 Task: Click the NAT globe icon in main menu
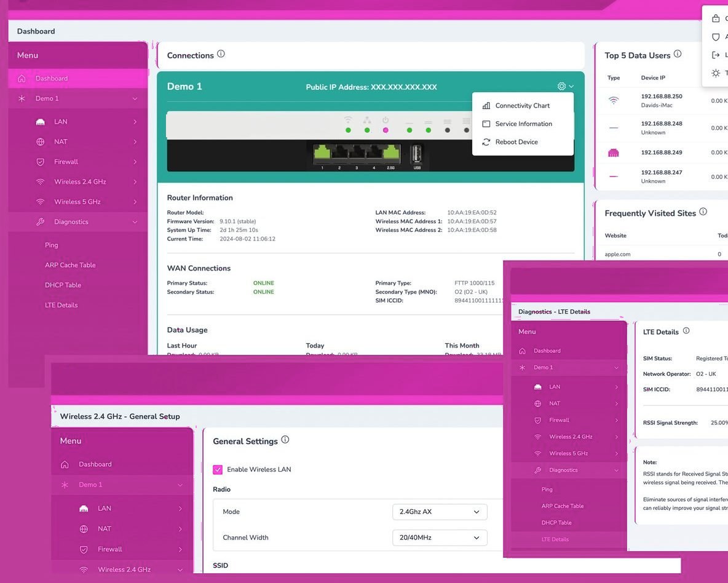(x=41, y=141)
